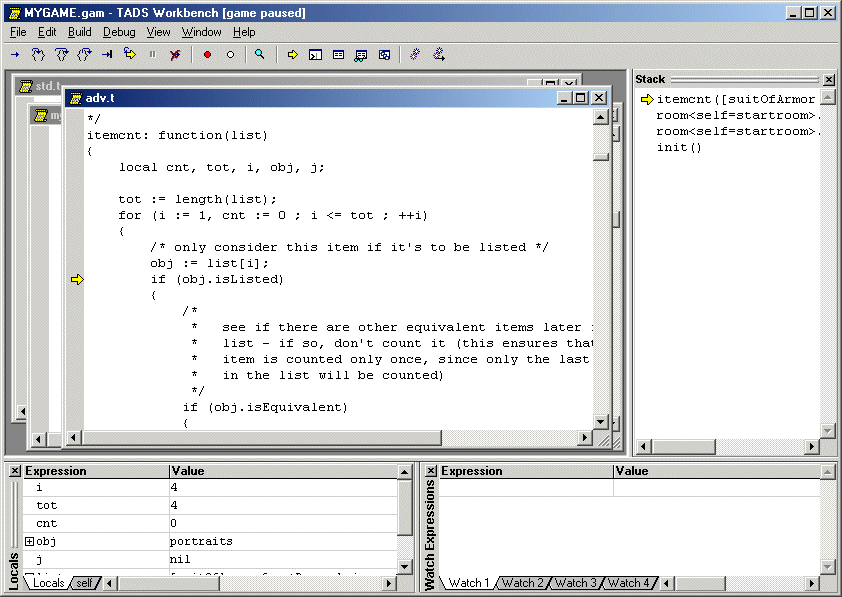This screenshot has height=597, width=842.
Task: Select the init() stack frame
Action: pos(679,148)
